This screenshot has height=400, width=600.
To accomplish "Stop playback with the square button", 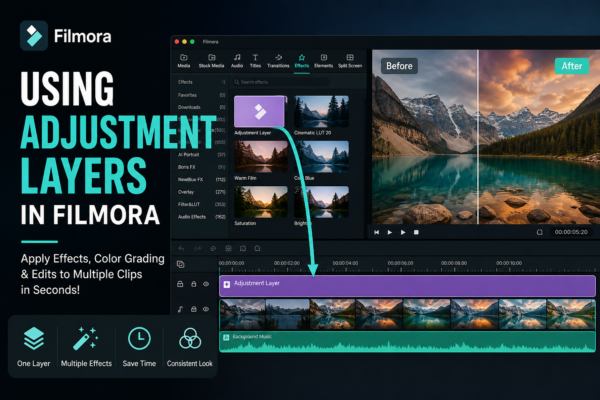I will [416, 232].
